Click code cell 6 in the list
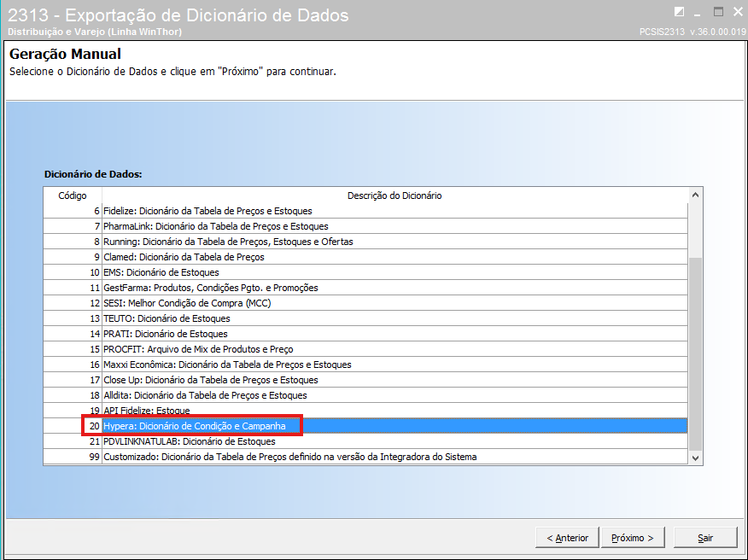Image resolution: width=748 pixels, height=560 pixels. [73, 211]
